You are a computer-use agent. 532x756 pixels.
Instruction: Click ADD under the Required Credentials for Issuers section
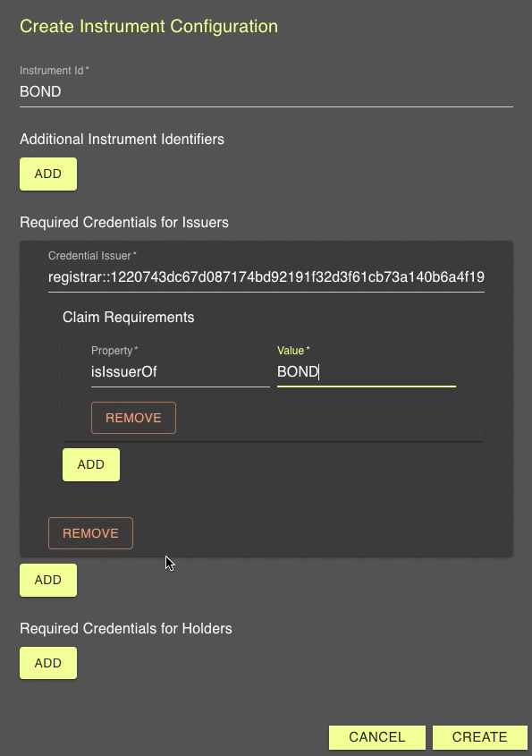pyautogui.click(x=47, y=580)
